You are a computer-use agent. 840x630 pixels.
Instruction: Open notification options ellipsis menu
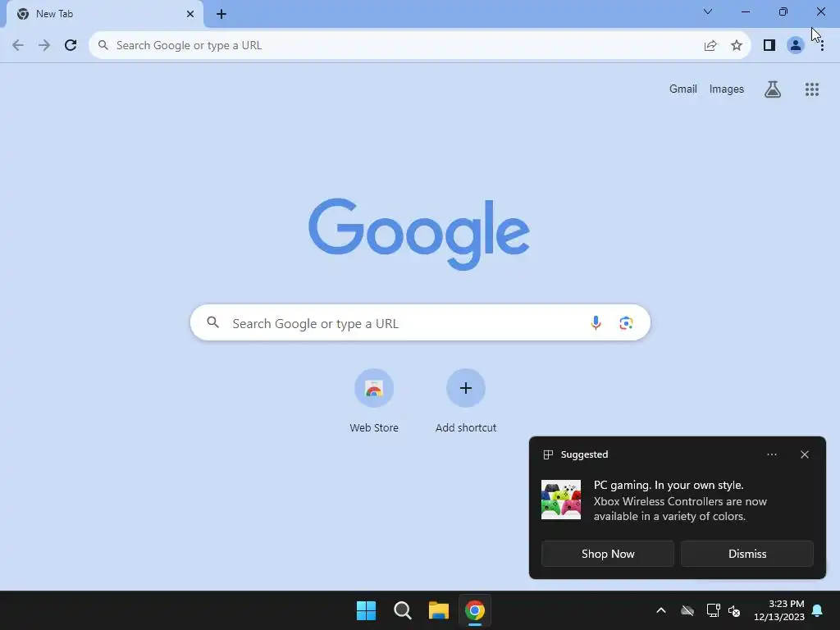pyautogui.click(x=771, y=454)
